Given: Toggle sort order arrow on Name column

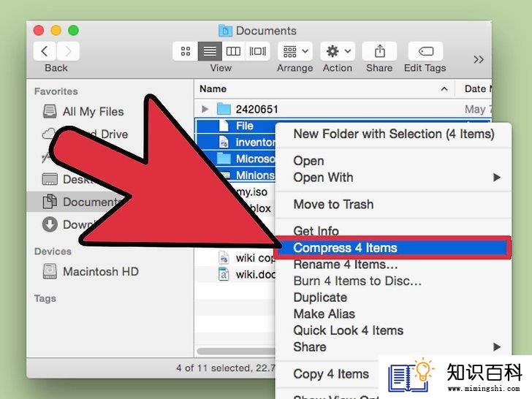Looking at the screenshot, I should pos(444,89).
